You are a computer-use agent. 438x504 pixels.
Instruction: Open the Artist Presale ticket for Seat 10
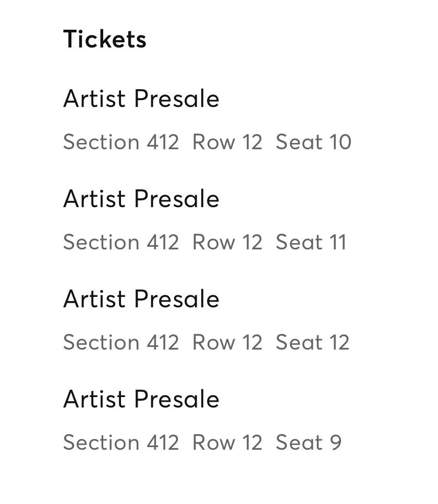pos(141,99)
